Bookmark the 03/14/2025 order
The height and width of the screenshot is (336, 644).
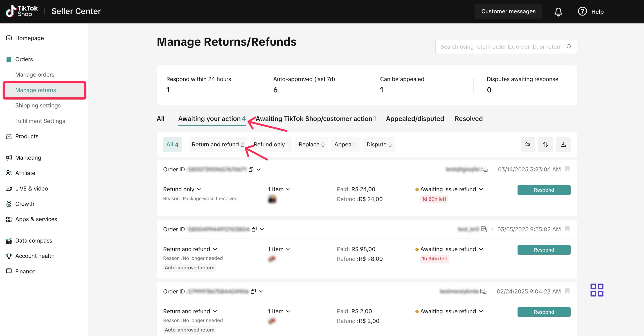(x=567, y=169)
